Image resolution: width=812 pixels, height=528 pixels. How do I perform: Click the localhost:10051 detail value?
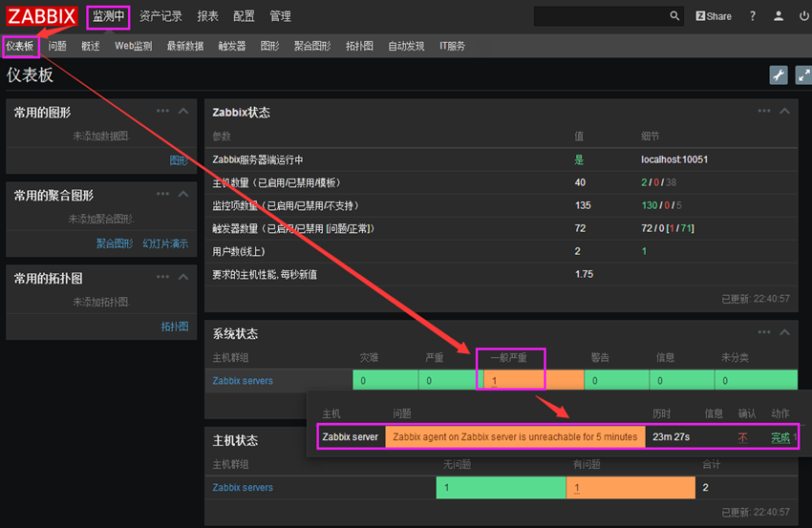[x=674, y=159]
